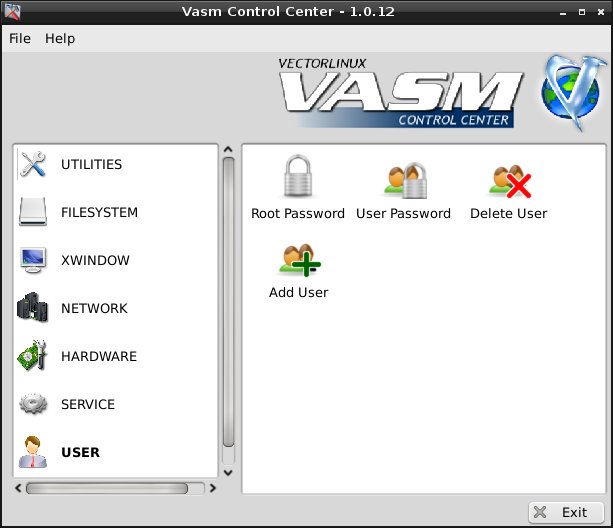Open the Help menu
The height and width of the screenshot is (528, 613).
tap(60, 38)
